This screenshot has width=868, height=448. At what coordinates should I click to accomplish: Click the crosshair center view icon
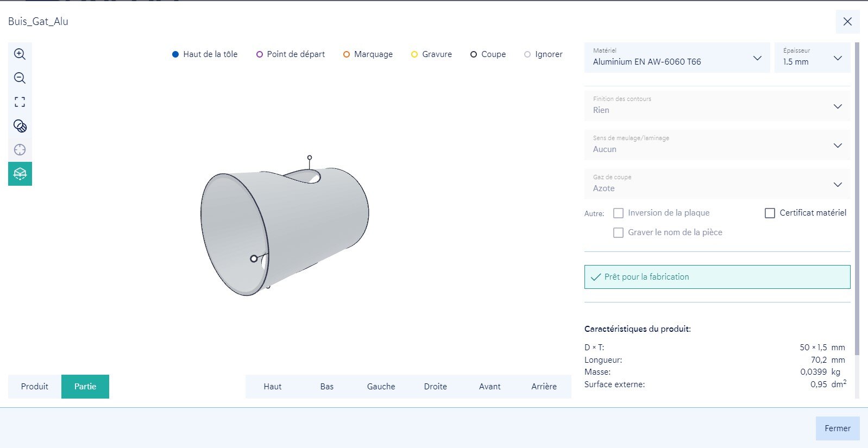click(x=20, y=150)
